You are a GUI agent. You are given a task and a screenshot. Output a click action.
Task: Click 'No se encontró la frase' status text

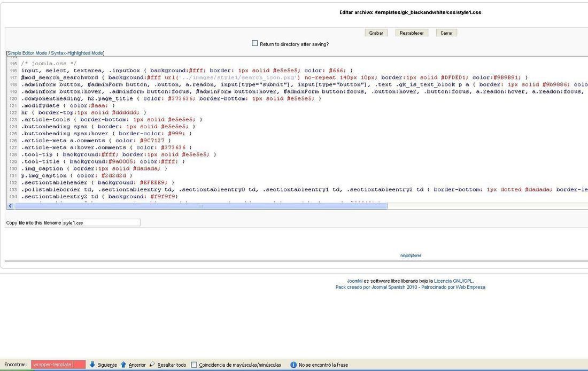click(x=323, y=365)
